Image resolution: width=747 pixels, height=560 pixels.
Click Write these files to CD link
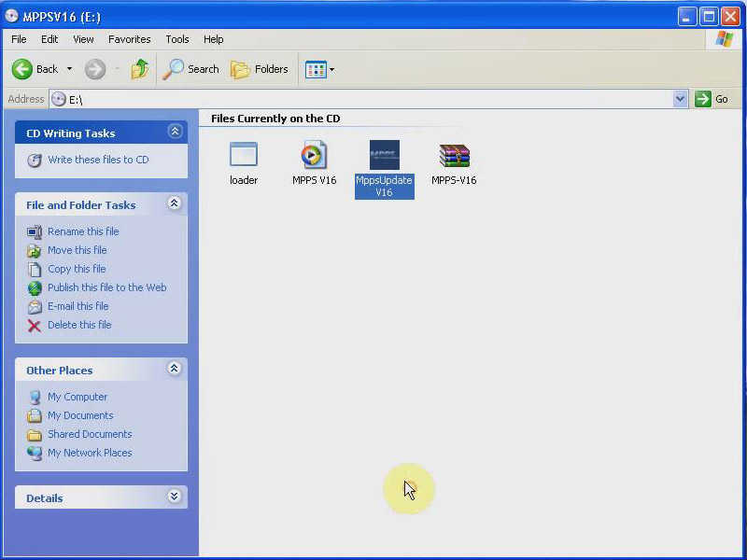(98, 160)
